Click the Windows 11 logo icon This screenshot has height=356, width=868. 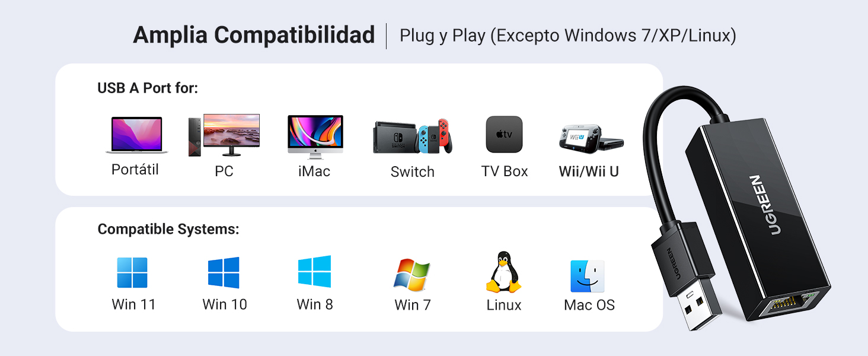pyautogui.click(x=132, y=273)
